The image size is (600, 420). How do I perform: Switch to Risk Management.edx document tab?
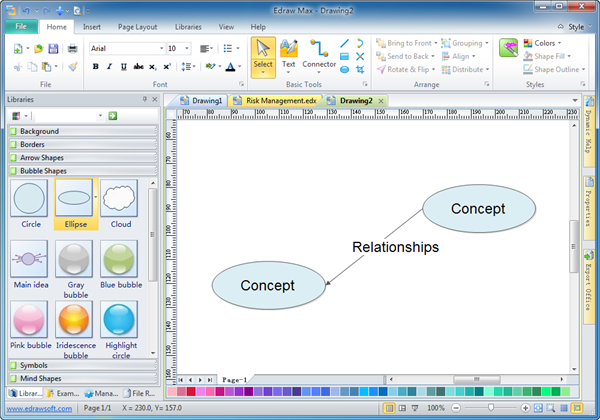277,101
